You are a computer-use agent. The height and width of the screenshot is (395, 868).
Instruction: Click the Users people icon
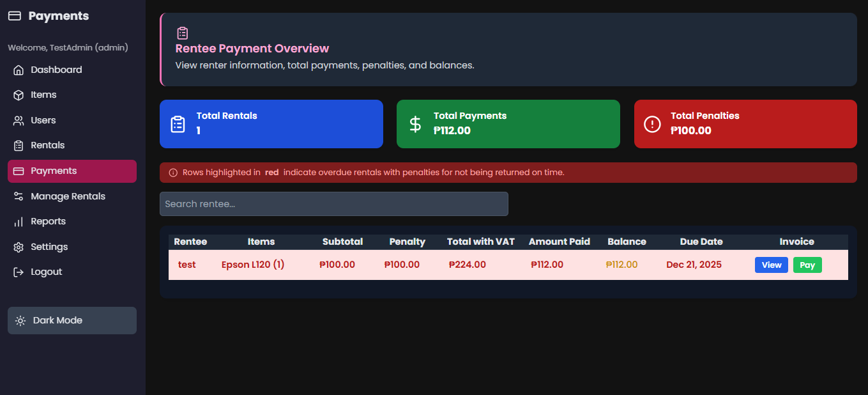(19, 121)
